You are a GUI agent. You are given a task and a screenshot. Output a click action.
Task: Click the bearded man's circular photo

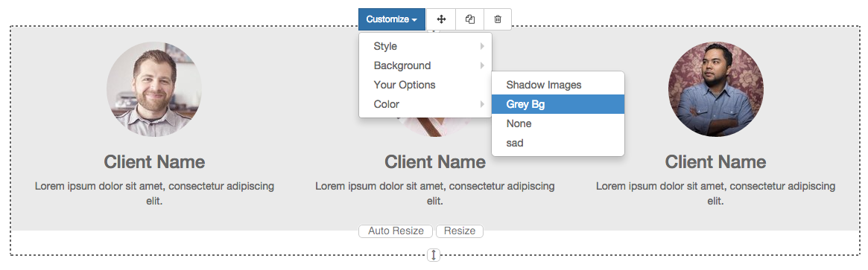point(154,89)
